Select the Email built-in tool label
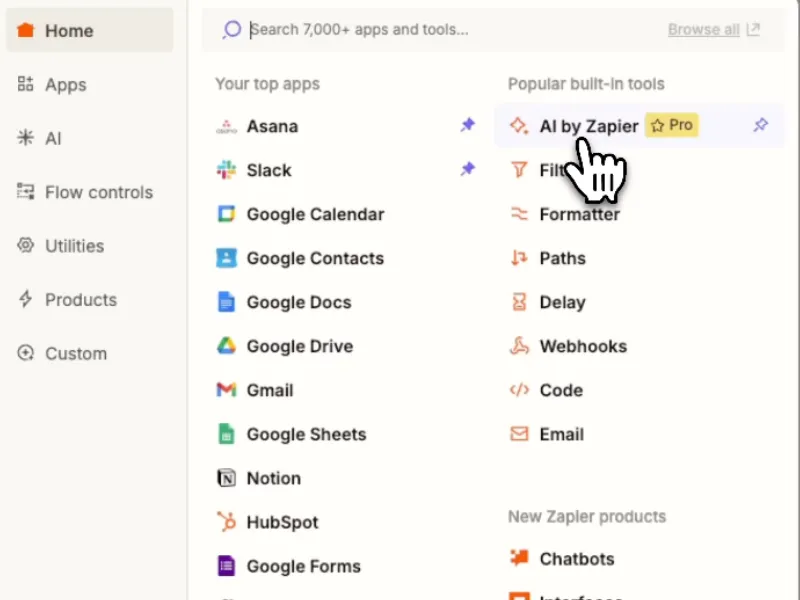This screenshot has height=600, width=800. [562, 434]
